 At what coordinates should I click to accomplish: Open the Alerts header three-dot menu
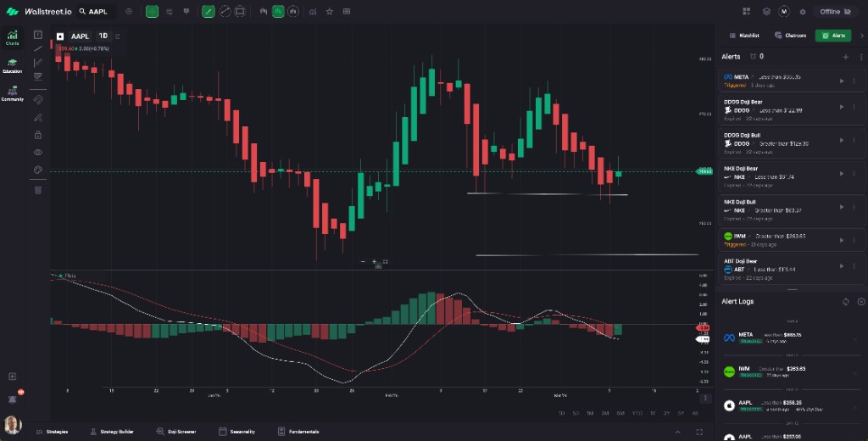click(861, 57)
